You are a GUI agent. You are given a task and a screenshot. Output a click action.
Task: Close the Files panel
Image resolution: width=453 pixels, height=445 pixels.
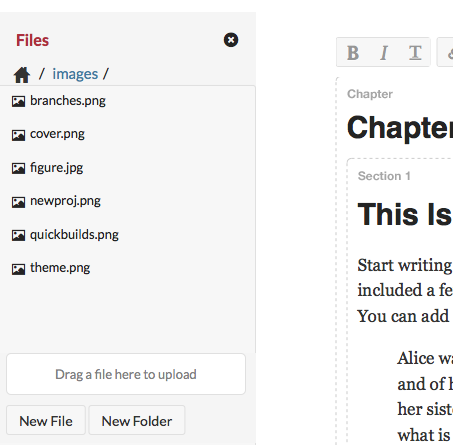coord(231,40)
